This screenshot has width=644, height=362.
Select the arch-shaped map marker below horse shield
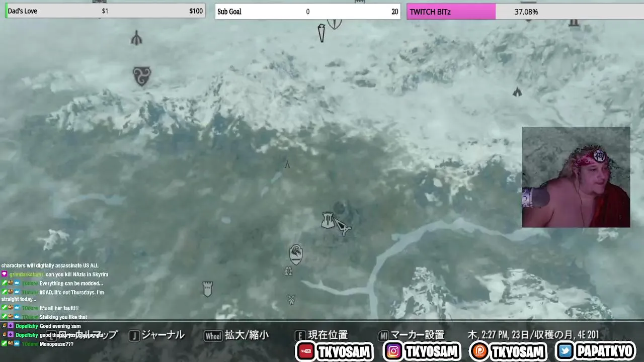288,271
